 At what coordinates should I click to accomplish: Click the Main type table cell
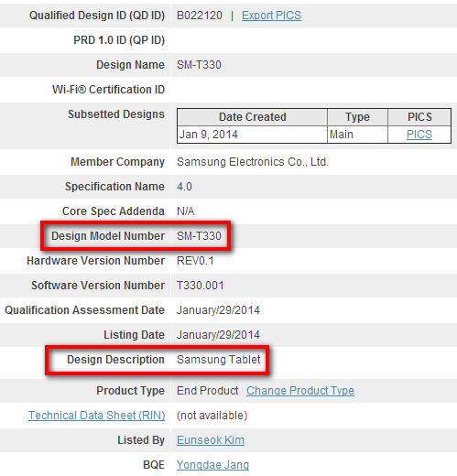(x=357, y=135)
